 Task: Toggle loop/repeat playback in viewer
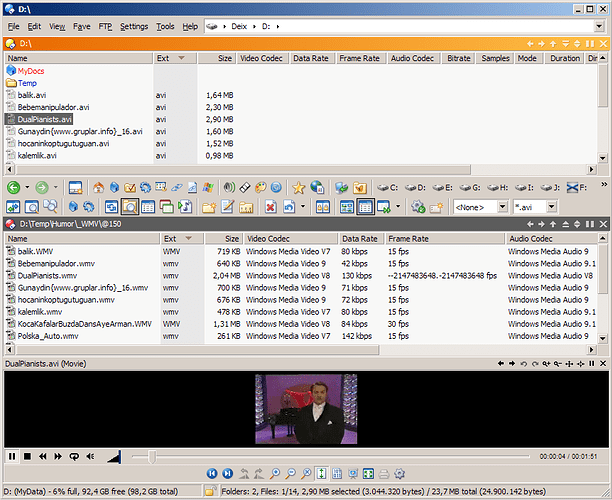(x=74, y=456)
